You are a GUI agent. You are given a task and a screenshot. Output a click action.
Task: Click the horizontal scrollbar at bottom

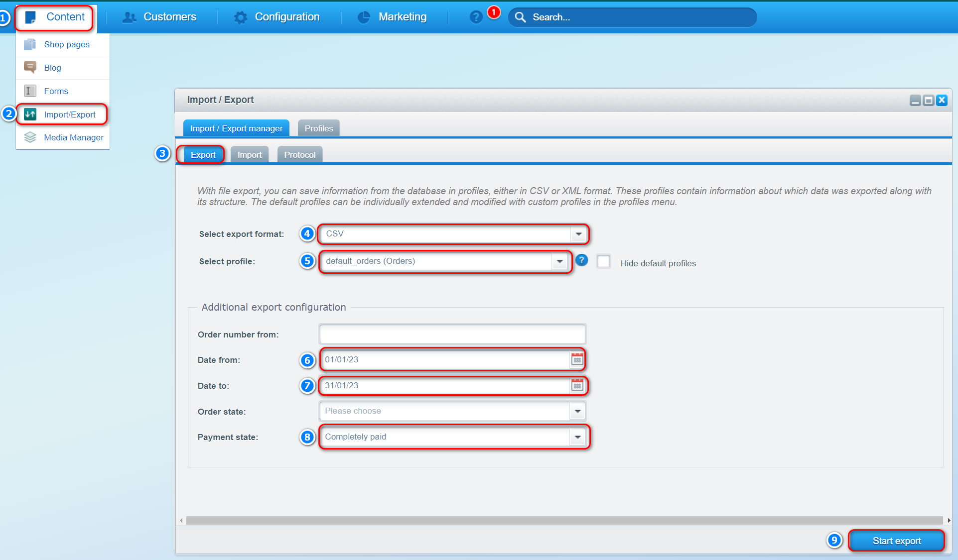coord(564,520)
